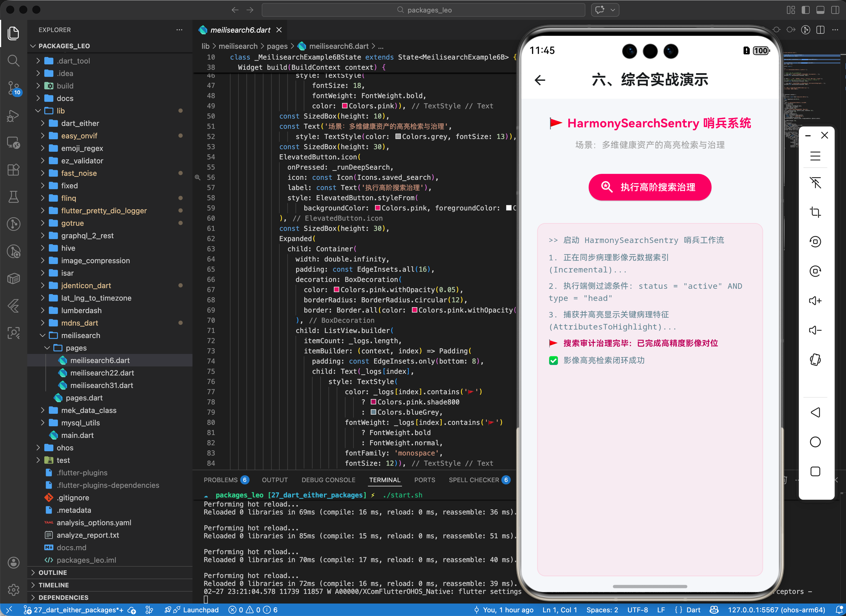Viewport: 846px width, 616px height.
Task: Open Source Control view with 10 badge
Action: 13,88
